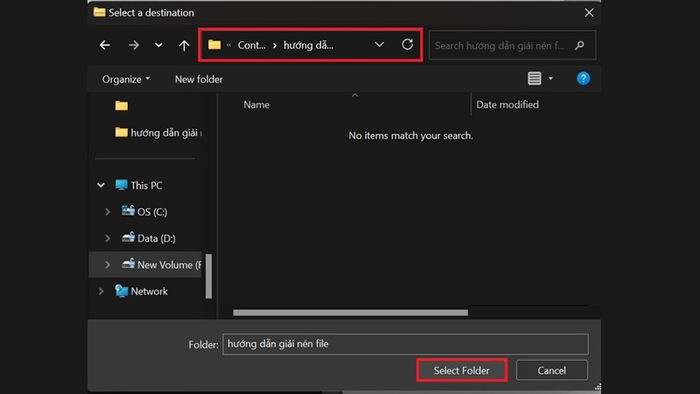Click the 'Cont...' breadcrumb segment
700x394 pixels.
[x=251, y=45]
